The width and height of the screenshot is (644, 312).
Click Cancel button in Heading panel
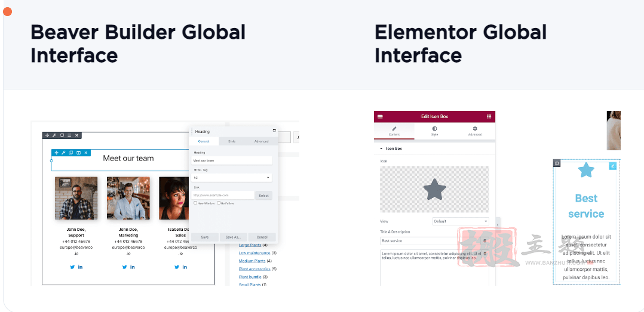coord(262,237)
